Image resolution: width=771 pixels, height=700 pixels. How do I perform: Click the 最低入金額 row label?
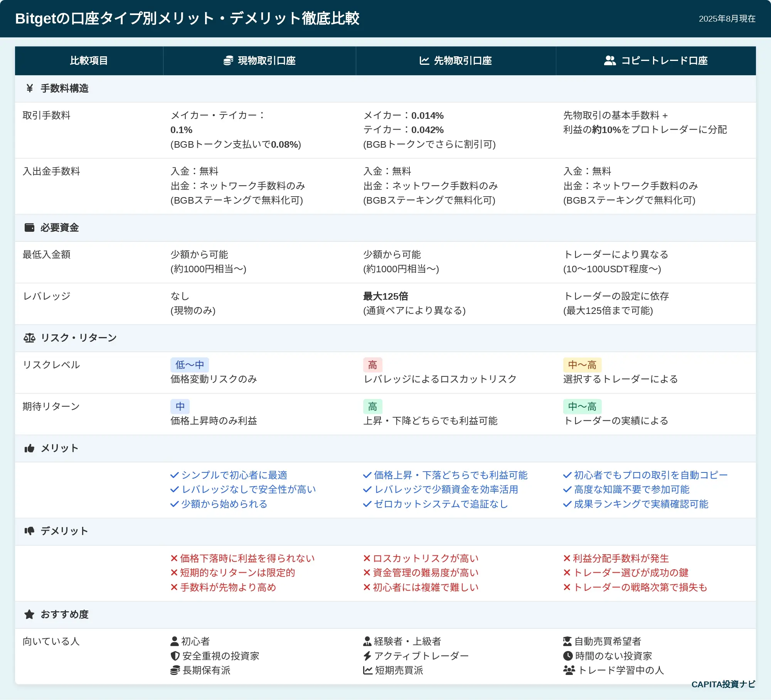(x=47, y=255)
